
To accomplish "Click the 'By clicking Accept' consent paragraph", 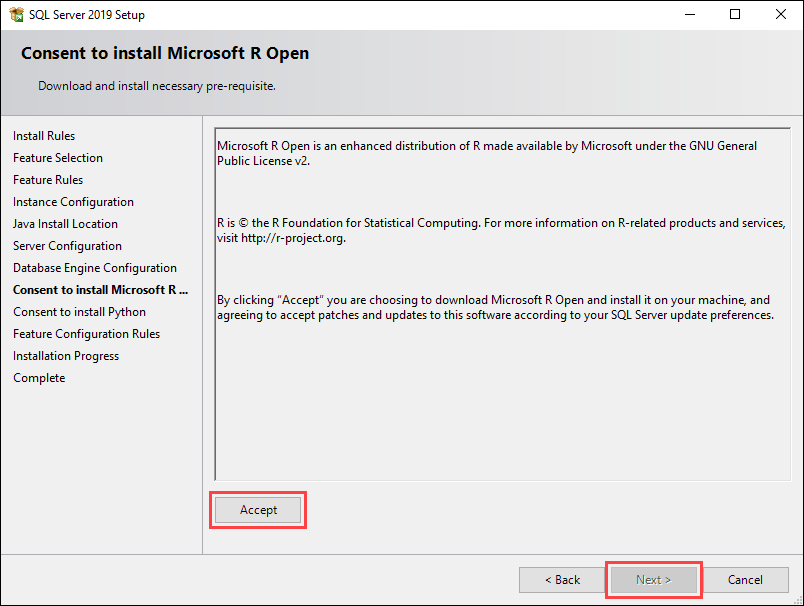I will (x=495, y=307).
